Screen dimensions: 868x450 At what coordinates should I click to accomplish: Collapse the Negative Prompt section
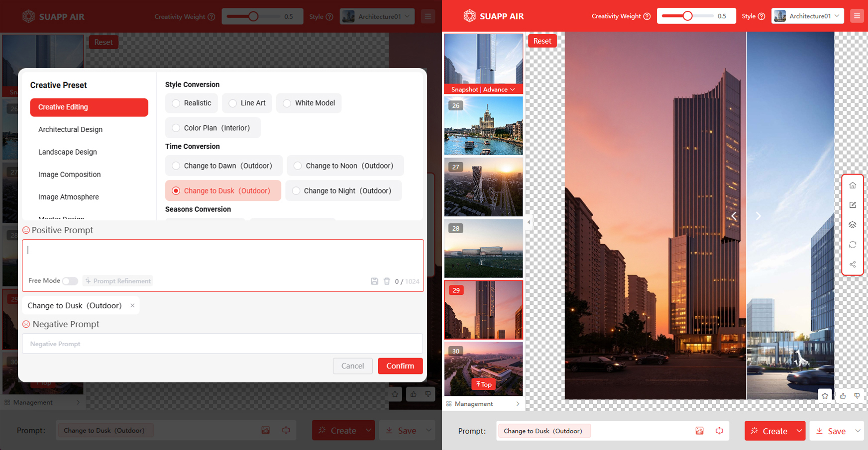[26, 324]
